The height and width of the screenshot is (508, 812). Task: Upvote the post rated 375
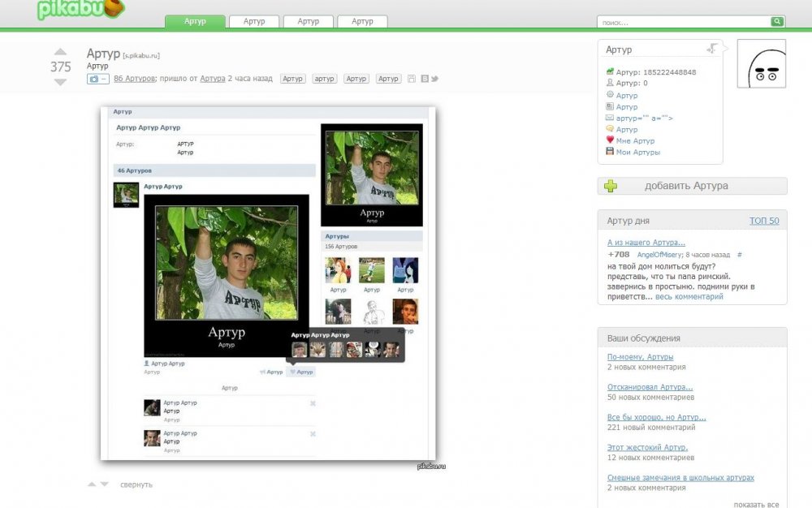point(61,53)
